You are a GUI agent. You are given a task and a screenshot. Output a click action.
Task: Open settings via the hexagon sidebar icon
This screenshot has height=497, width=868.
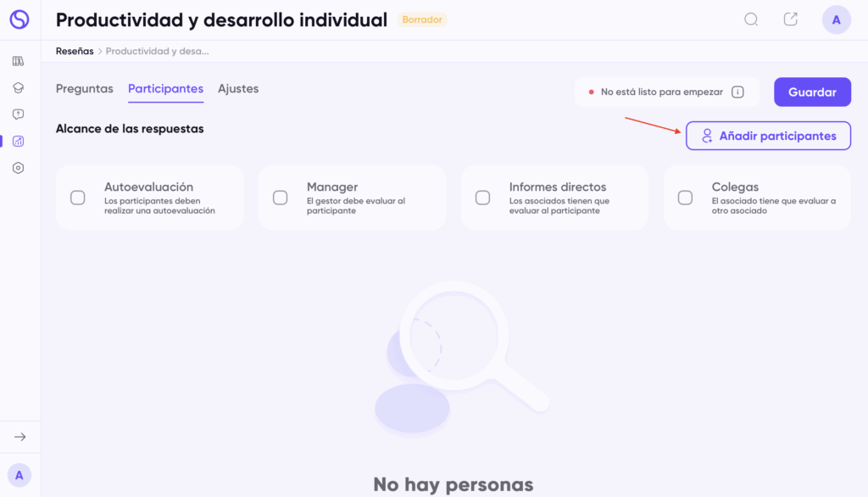[x=19, y=168]
